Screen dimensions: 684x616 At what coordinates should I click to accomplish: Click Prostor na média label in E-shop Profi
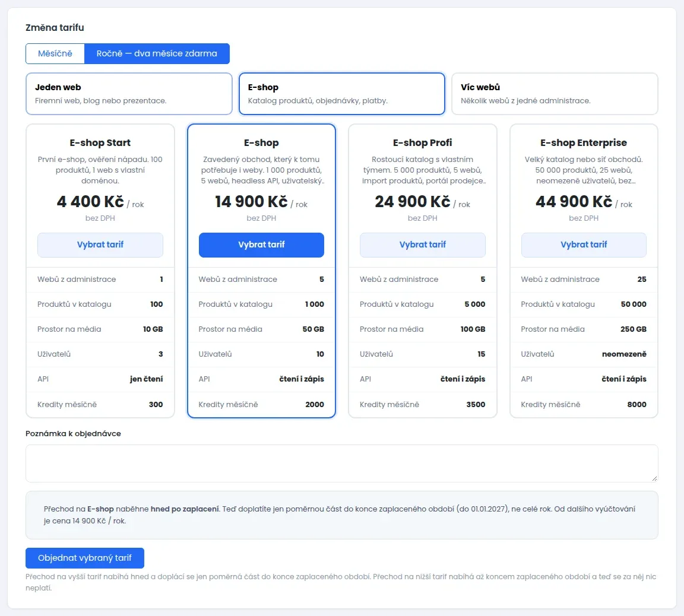click(x=392, y=329)
